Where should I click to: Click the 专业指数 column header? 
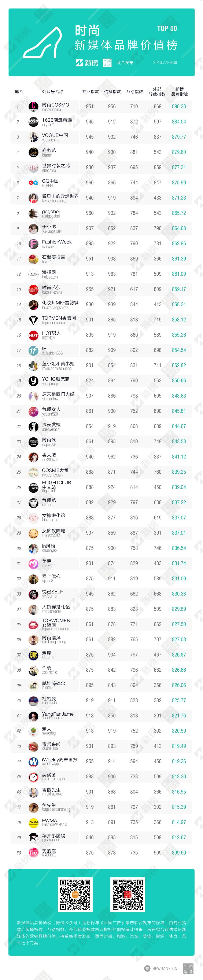click(91, 92)
